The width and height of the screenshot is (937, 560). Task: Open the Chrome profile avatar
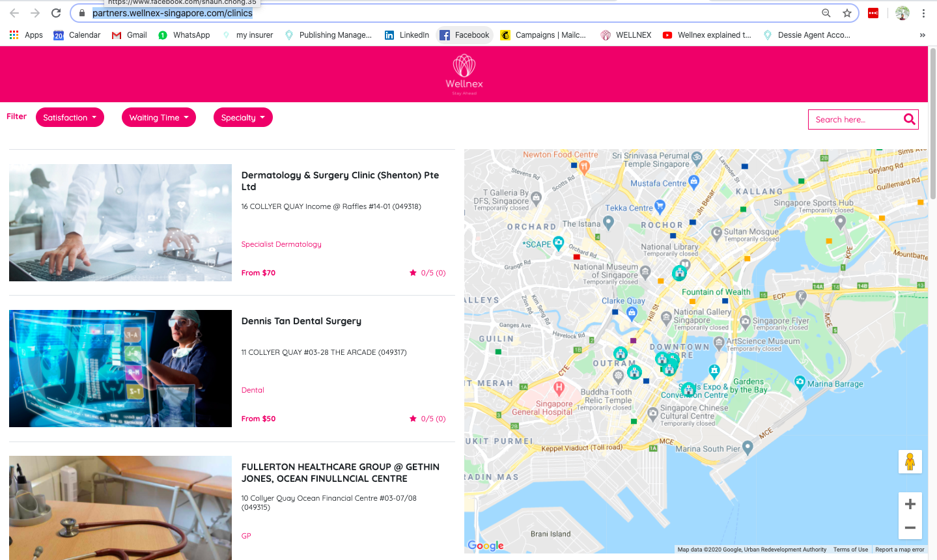pos(902,13)
